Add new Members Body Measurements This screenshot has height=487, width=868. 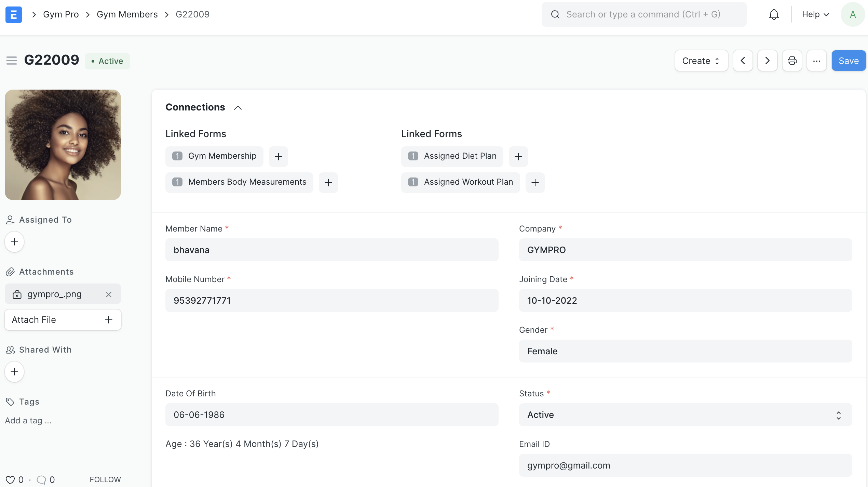coord(328,183)
